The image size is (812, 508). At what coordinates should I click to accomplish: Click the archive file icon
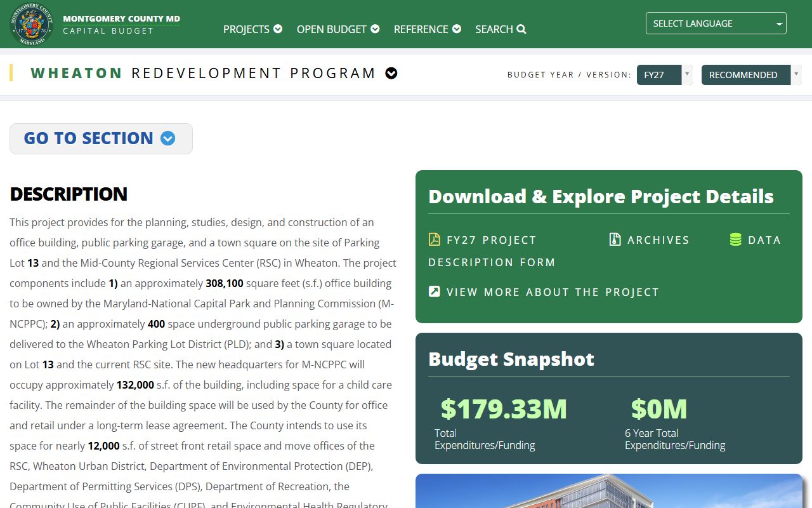pyautogui.click(x=615, y=239)
